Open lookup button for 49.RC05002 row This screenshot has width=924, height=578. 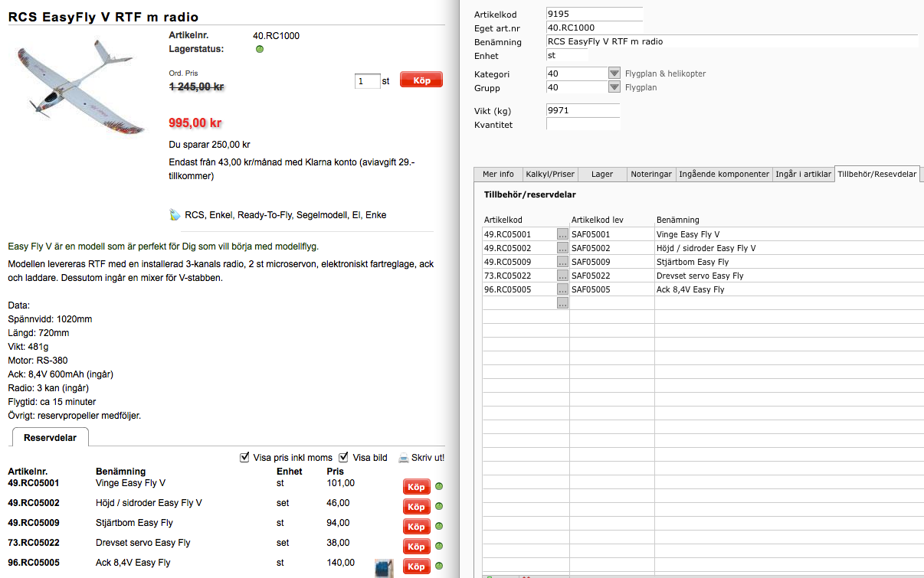(x=562, y=248)
